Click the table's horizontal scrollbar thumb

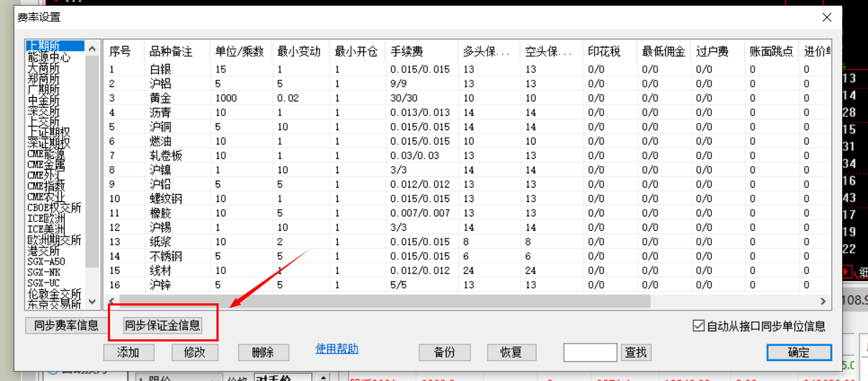(385, 301)
